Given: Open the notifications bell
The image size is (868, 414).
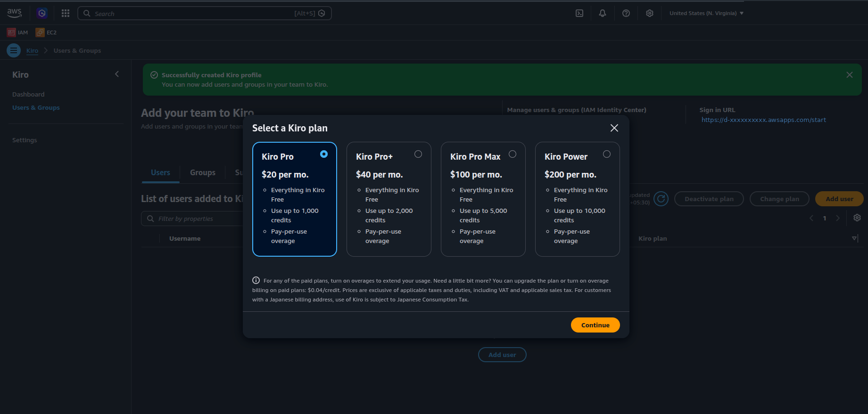Looking at the screenshot, I should click(x=603, y=13).
